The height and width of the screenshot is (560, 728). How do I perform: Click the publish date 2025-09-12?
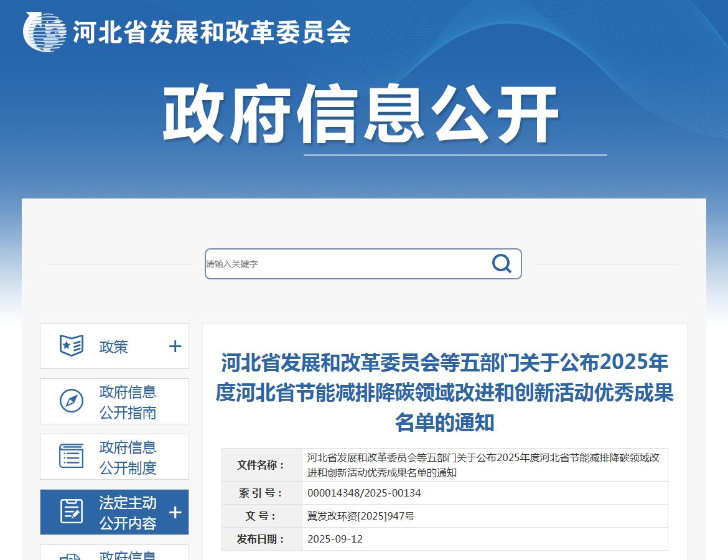click(x=335, y=539)
